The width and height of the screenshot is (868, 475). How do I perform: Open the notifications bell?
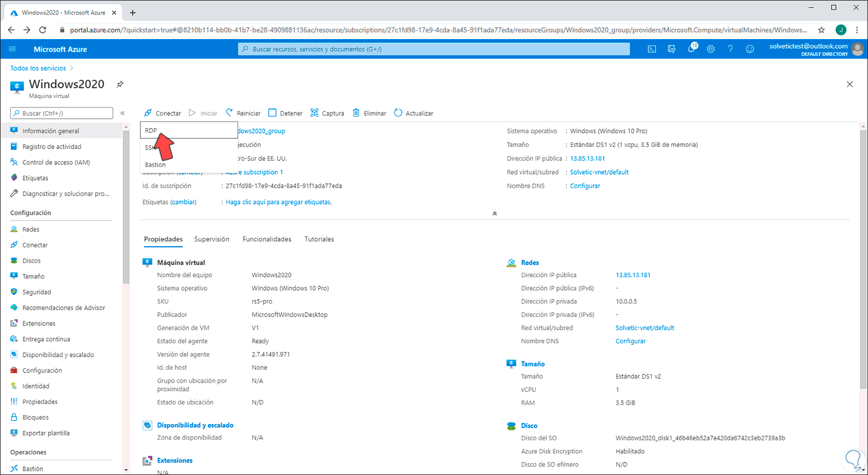[x=691, y=49]
